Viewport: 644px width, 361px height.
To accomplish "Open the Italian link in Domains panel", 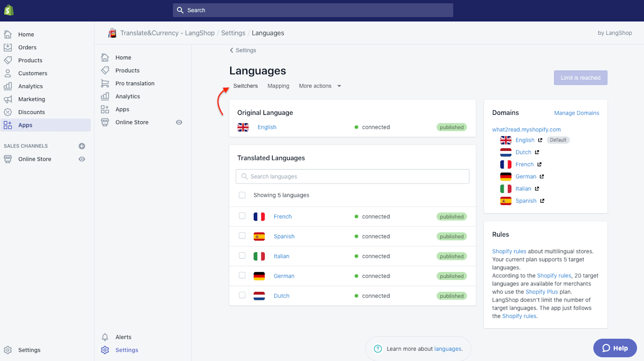I will 523,188.
